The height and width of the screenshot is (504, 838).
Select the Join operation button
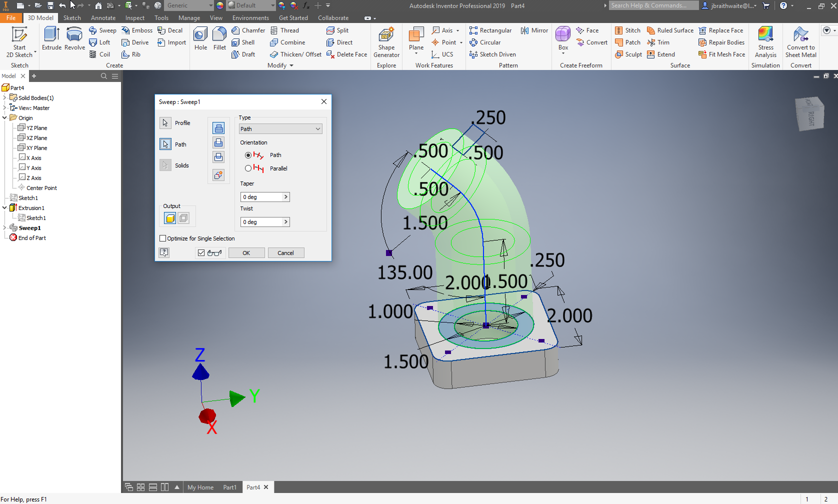coord(218,128)
